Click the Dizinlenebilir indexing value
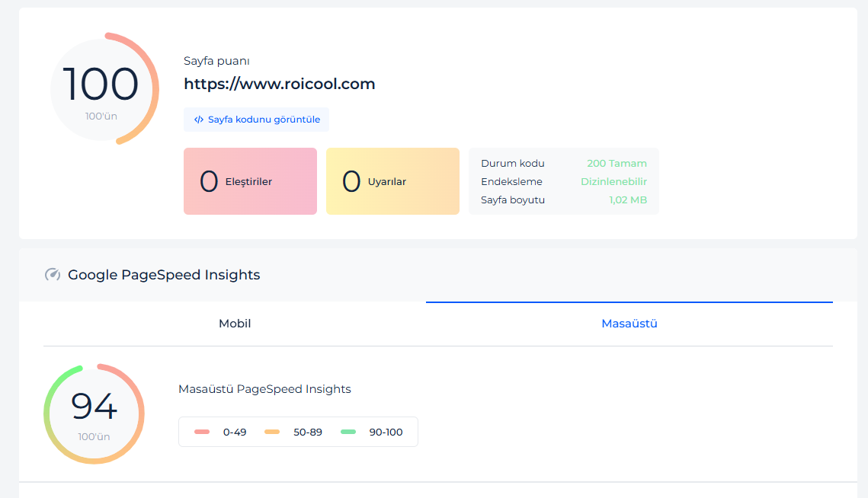This screenshot has width=868, height=498. pyautogui.click(x=613, y=181)
